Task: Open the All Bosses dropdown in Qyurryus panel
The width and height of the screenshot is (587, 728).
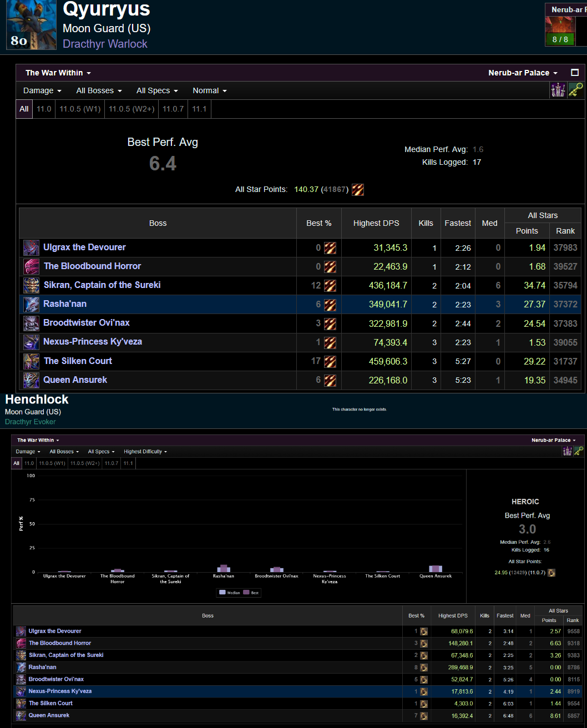Action: (99, 90)
